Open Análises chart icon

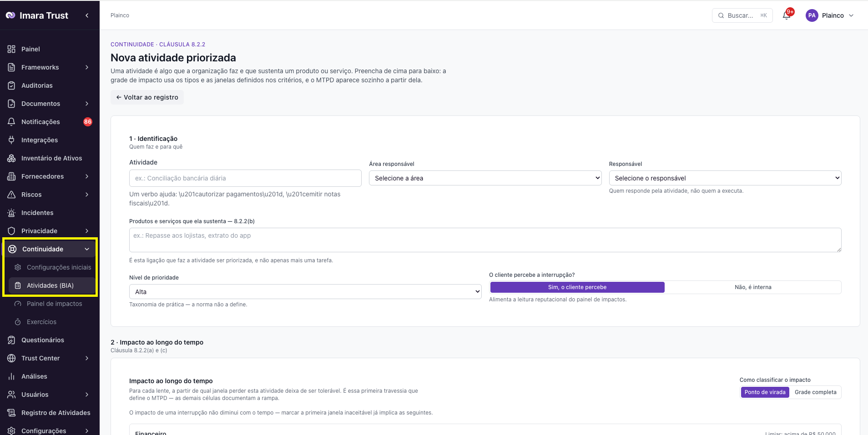click(11, 376)
